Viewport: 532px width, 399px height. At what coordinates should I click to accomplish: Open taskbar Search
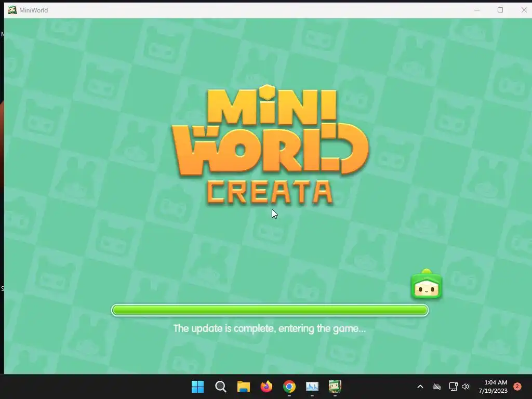pos(220,387)
